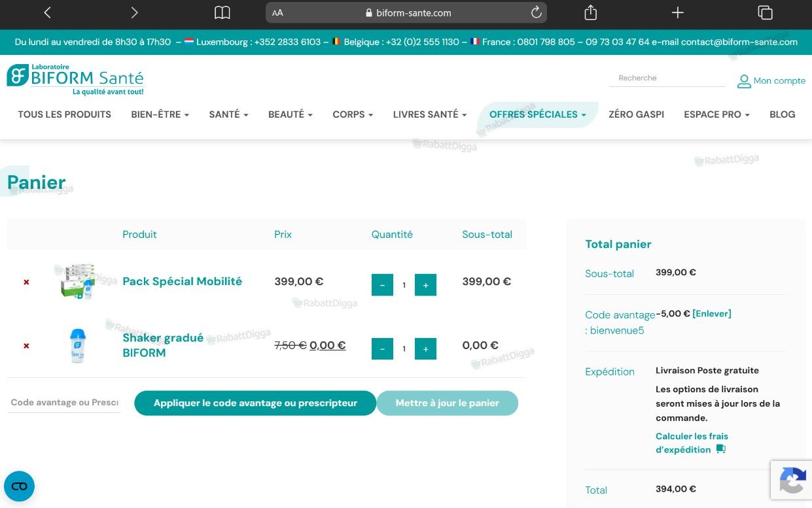Image resolution: width=812 pixels, height=508 pixels.
Task: Increase quantity of Pack Spécial Mobilité
Action: tap(425, 285)
